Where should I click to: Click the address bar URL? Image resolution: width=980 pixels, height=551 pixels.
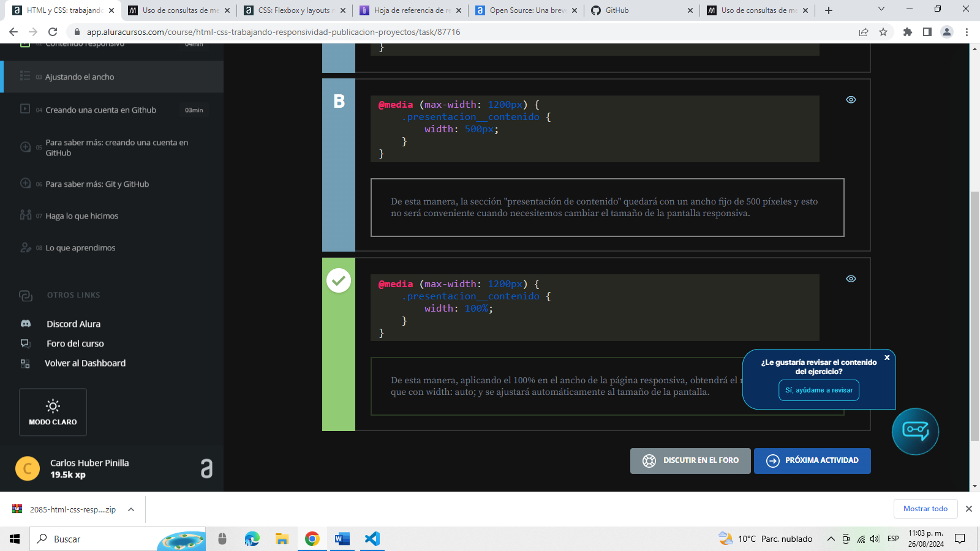274,32
